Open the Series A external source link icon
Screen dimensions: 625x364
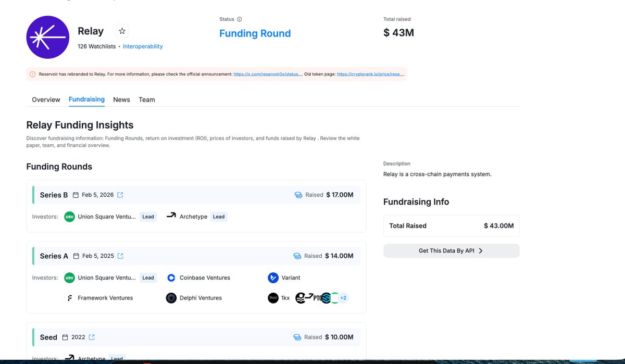pyautogui.click(x=120, y=256)
